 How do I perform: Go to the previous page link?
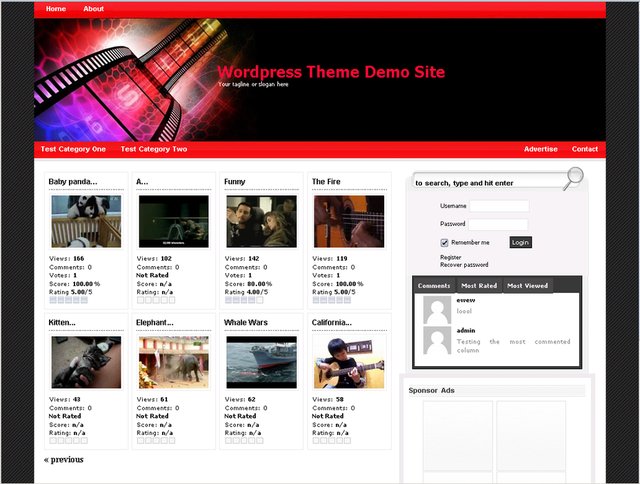tap(64, 460)
